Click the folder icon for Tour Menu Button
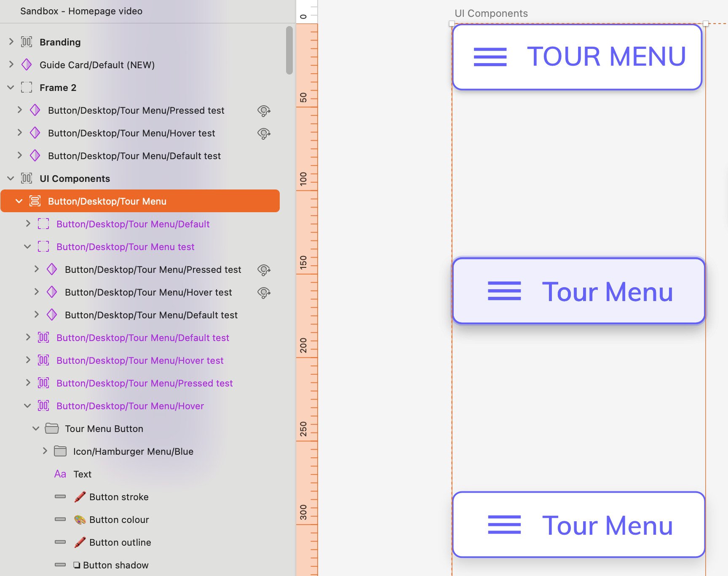Viewport: 728px width, 576px height. [52, 428]
